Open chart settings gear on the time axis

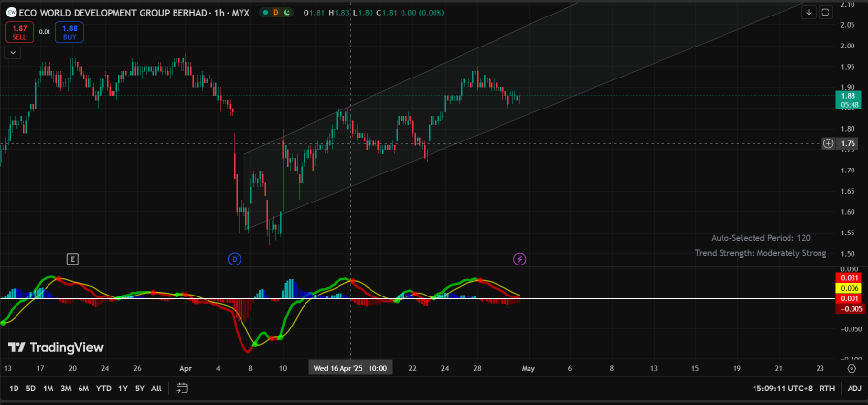(852, 368)
